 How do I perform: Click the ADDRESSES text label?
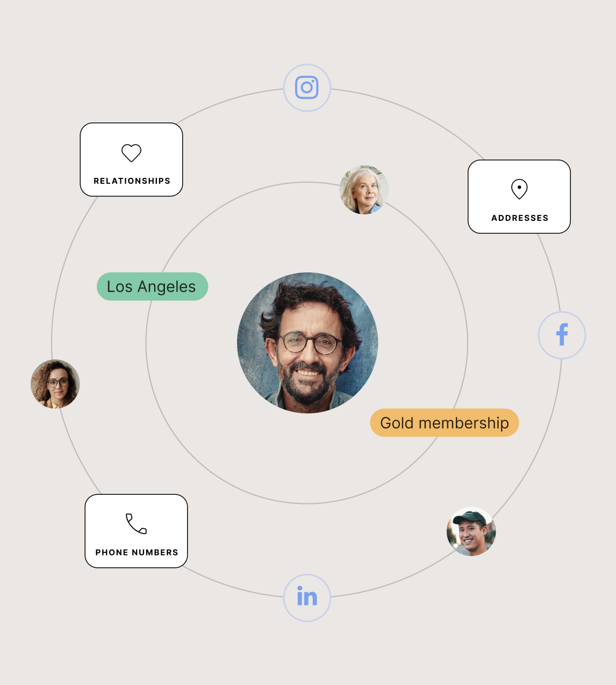[520, 218]
